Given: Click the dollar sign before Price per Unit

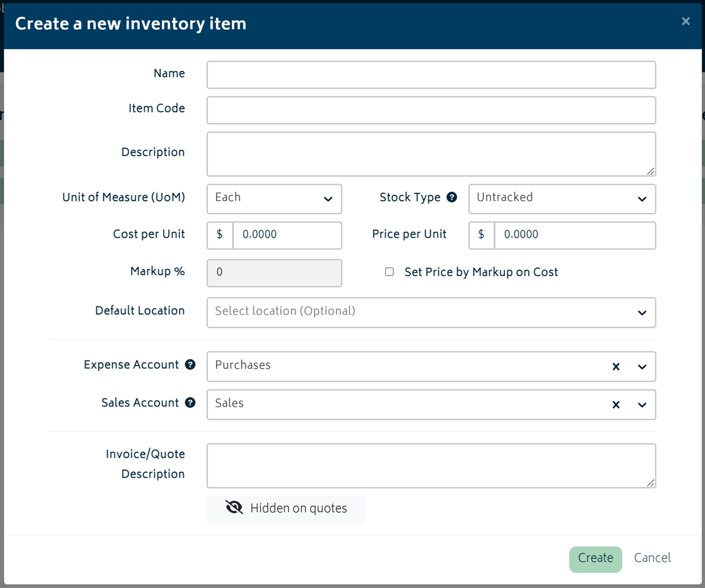Looking at the screenshot, I should point(481,235).
